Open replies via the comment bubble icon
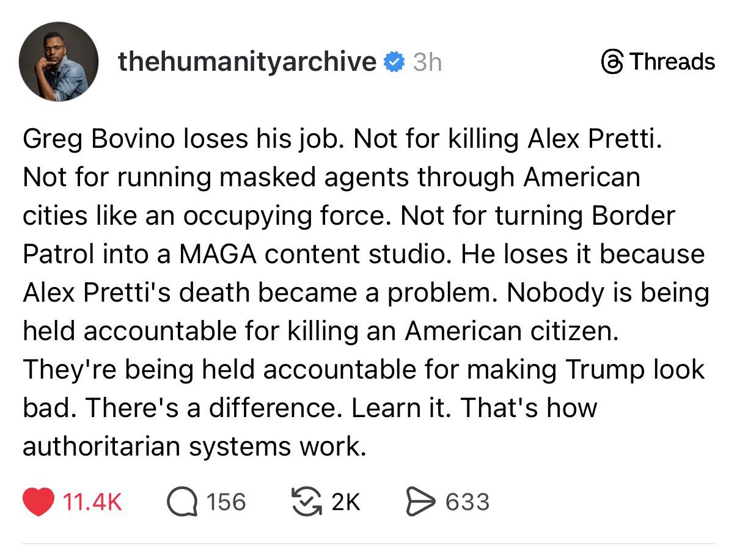The width and height of the screenshot is (737, 560). pos(182,502)
